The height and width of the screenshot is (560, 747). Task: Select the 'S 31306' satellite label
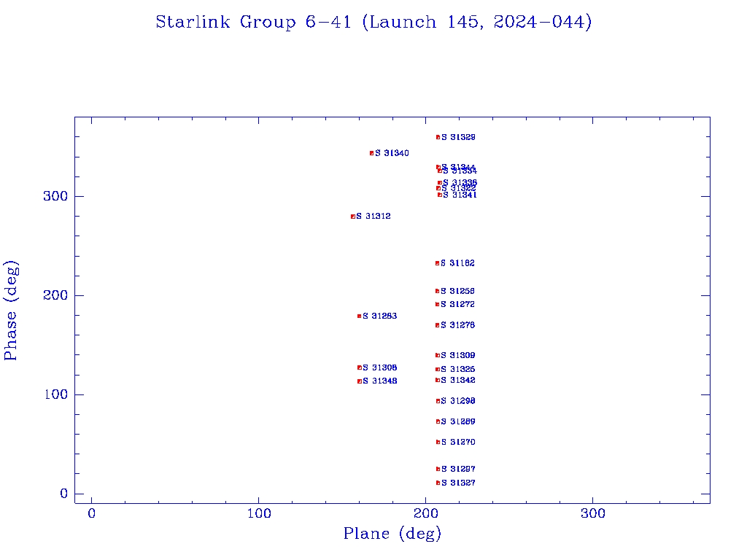(379, 367)
